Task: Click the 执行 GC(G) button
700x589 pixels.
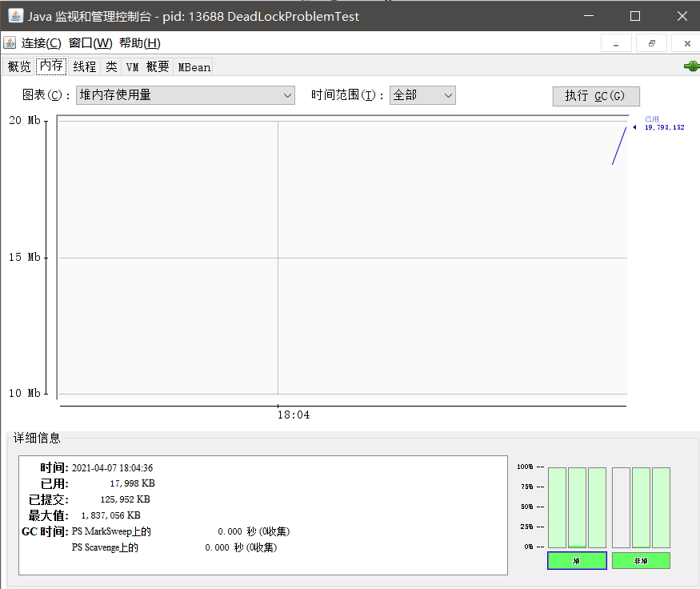Action: pyautogui.click(x=596, y=96)
